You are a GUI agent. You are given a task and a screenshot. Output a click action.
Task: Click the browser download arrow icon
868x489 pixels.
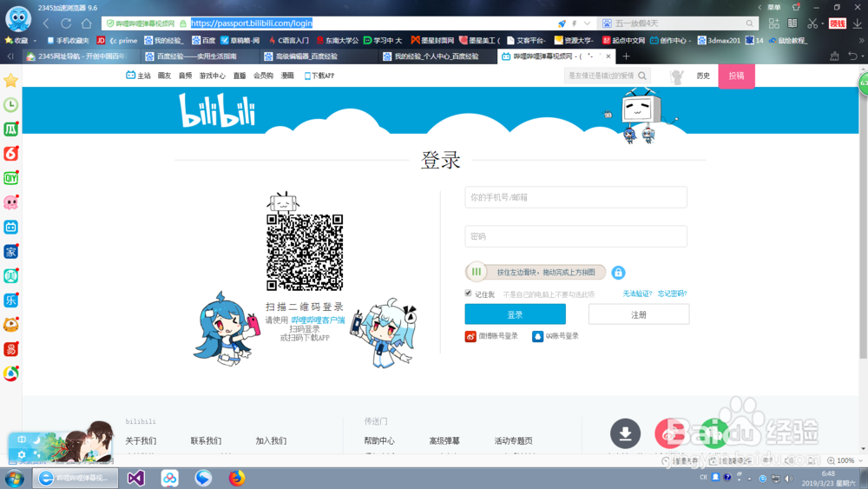click(x=857, y=23)
